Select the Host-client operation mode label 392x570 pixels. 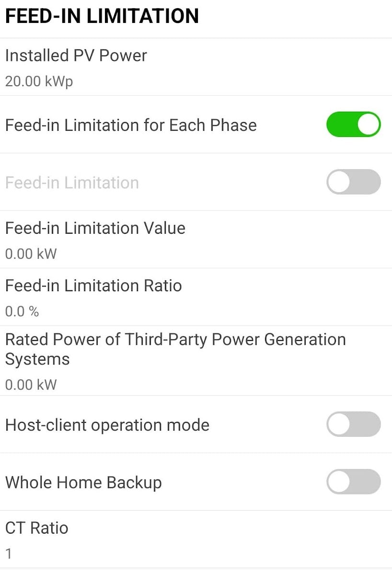pyautogui.click(x=107, y=425)
